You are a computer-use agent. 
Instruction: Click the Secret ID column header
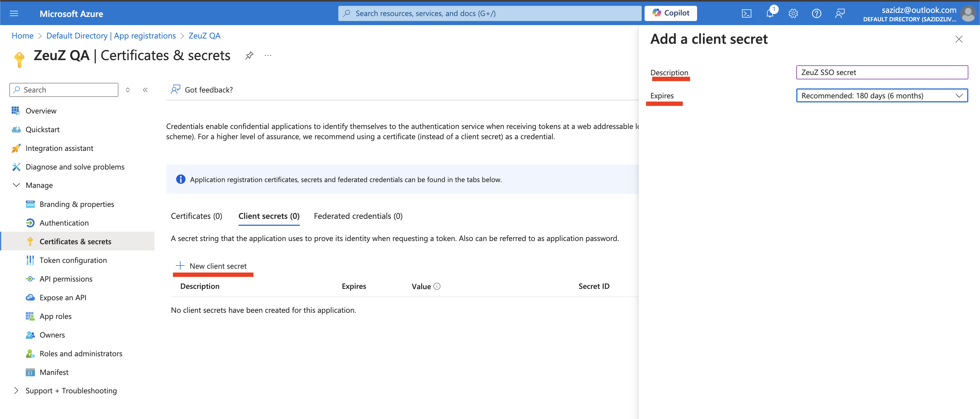click(594, 286)
